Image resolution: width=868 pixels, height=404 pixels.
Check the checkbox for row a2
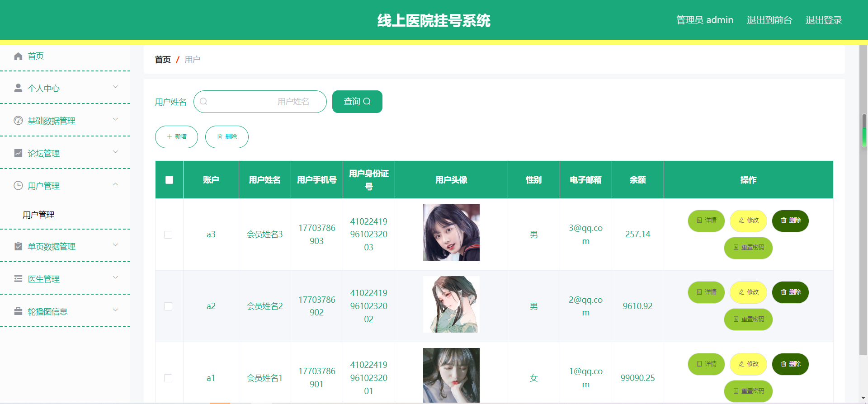coord(168,306)
